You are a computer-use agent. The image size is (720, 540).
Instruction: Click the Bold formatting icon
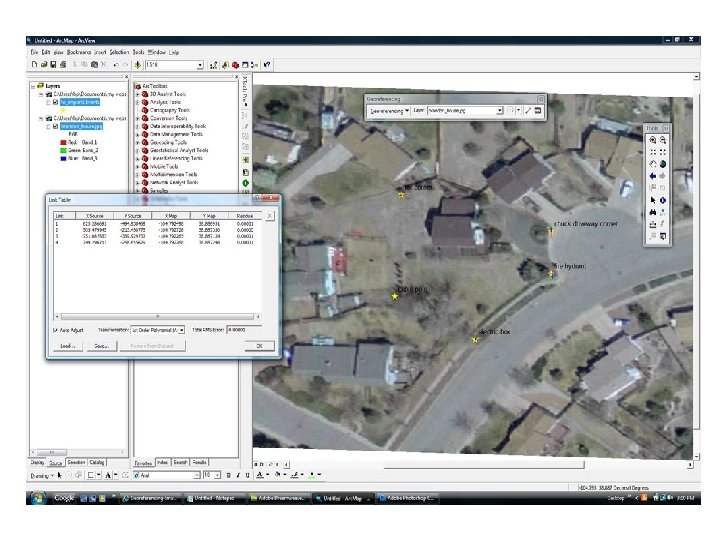coord(229,475)
